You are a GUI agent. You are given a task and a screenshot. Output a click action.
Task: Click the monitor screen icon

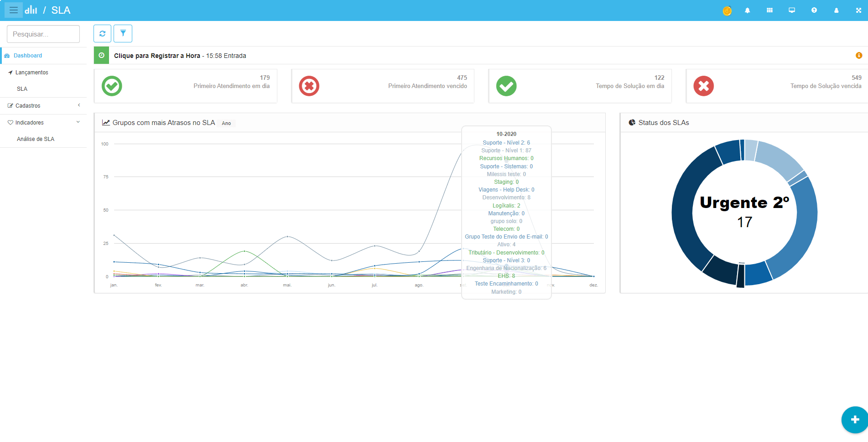(x=792, y=10)
